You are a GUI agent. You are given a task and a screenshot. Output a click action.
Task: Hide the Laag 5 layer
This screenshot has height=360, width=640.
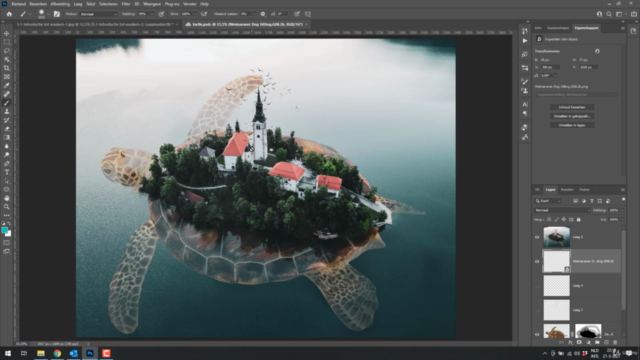coord(537,237)
